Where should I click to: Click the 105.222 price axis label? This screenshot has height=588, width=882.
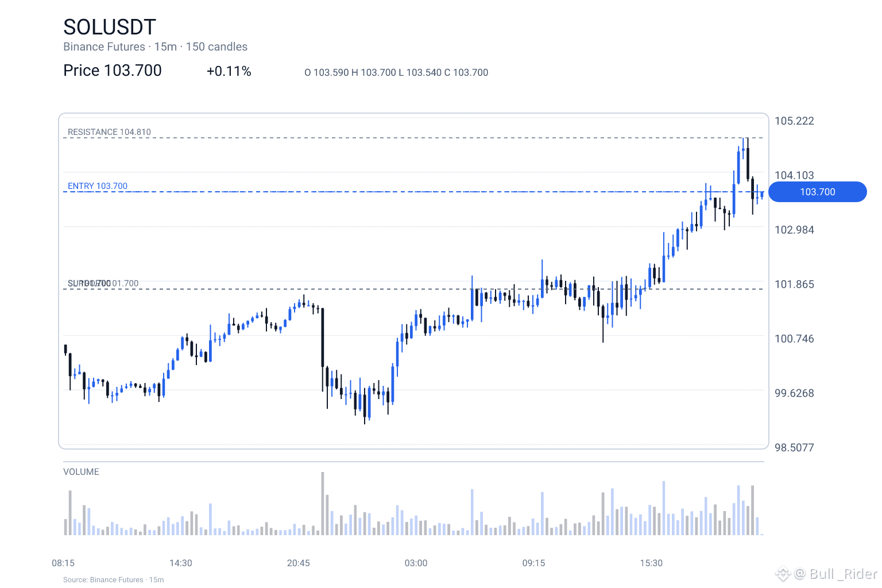[794, 121]
